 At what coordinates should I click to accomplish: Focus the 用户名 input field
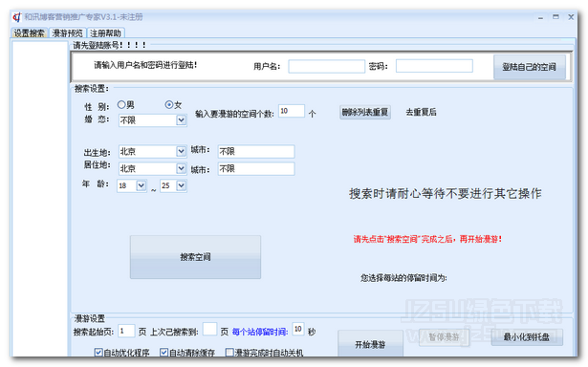pyautogui.click(x=326, y=66)
